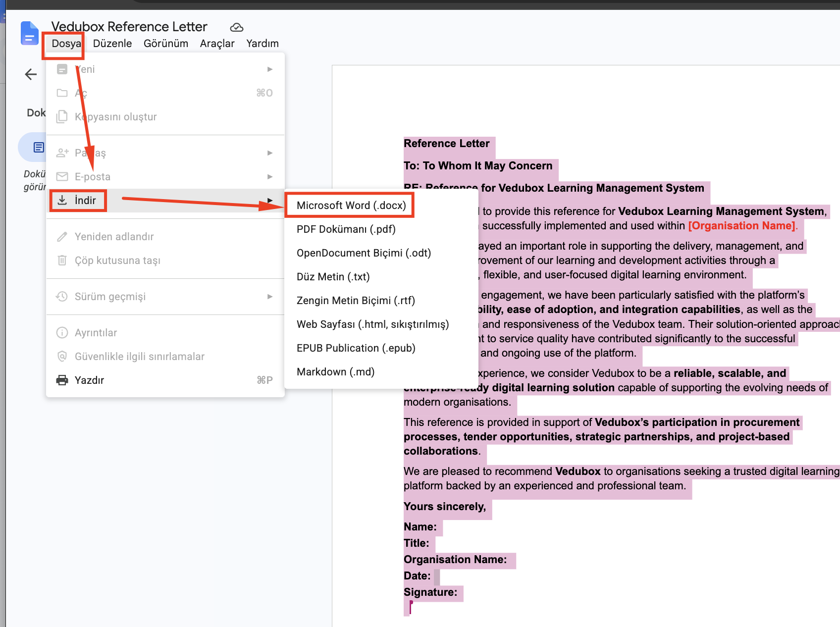
Task: Click the cloud saved status icon
Action: [237, 27]
